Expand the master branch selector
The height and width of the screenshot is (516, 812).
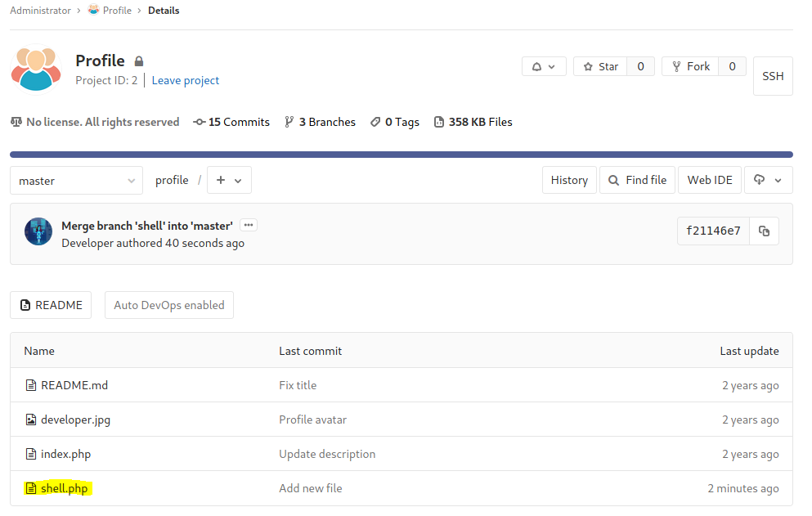tap(77, 181)
